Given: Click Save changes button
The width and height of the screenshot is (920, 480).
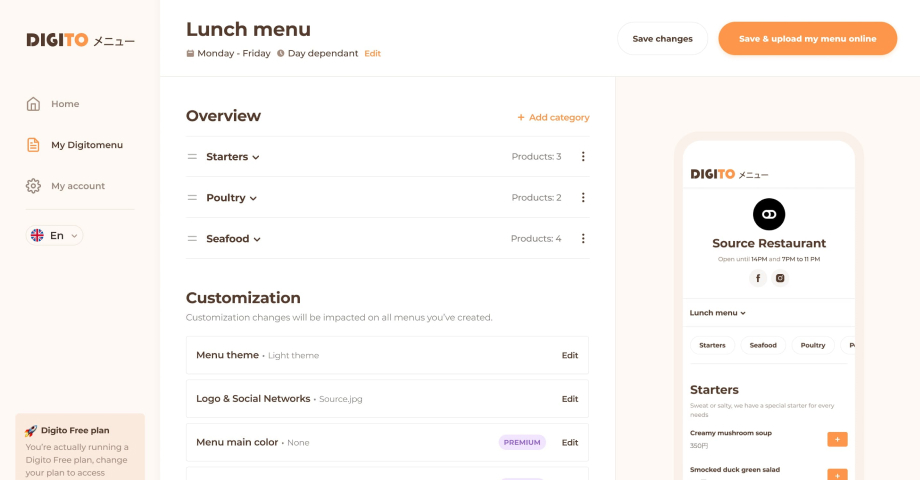Looking at the screenshot, I should 662,39.
